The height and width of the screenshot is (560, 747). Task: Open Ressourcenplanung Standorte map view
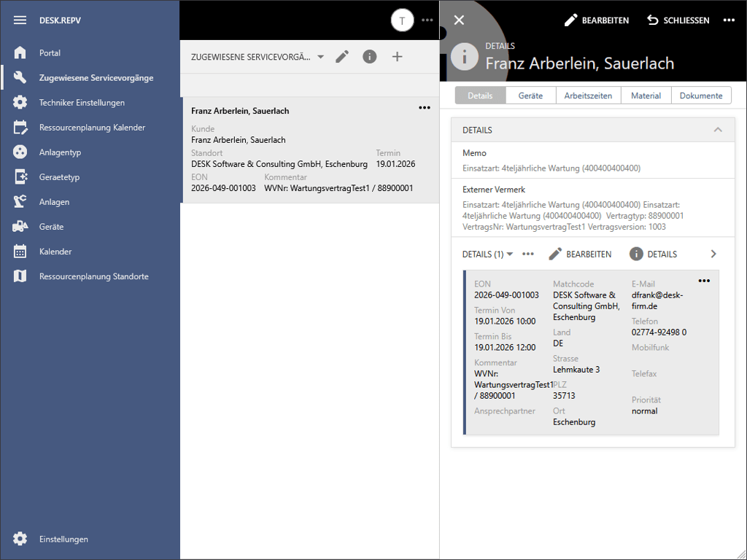point(93,276)
